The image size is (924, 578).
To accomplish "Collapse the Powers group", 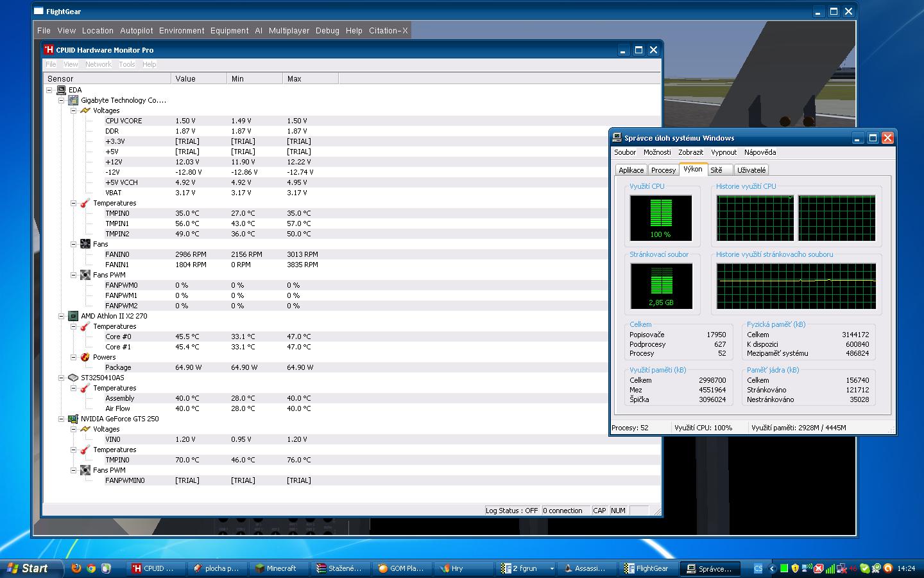I will 74,357.
